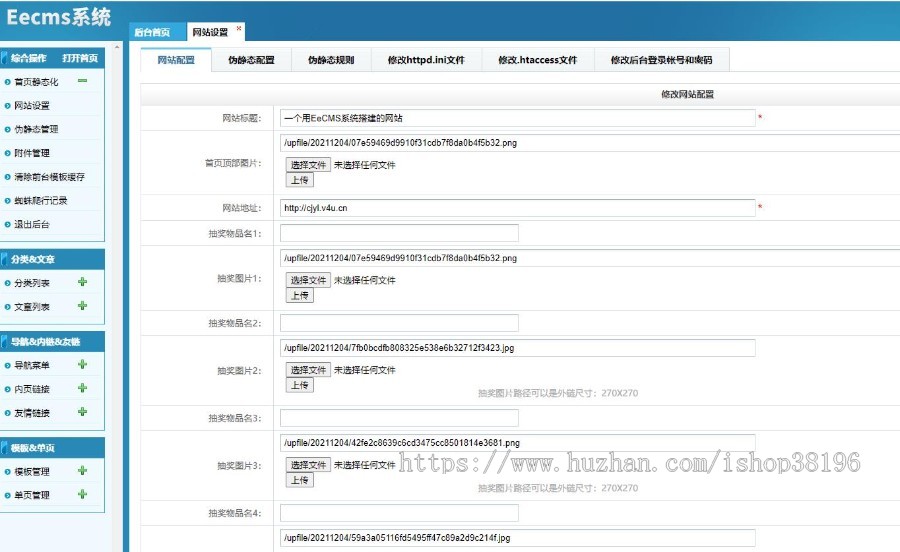The height and width of the screenshot is (552, 900).
Task: Open 首页静态化 in sidebar
Action: pyautogui.click(x=36, y=82)
